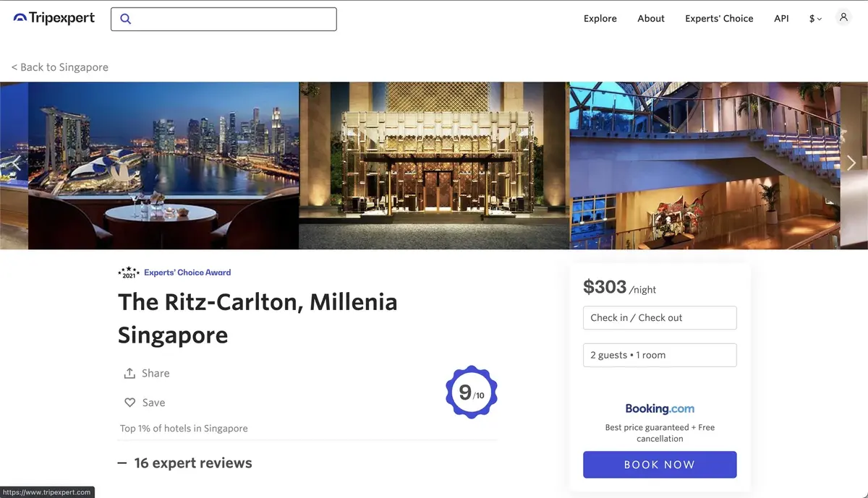This screenshot has width=868, height=498.
Task: Click the BOOK NOW button
Action: 660,465
